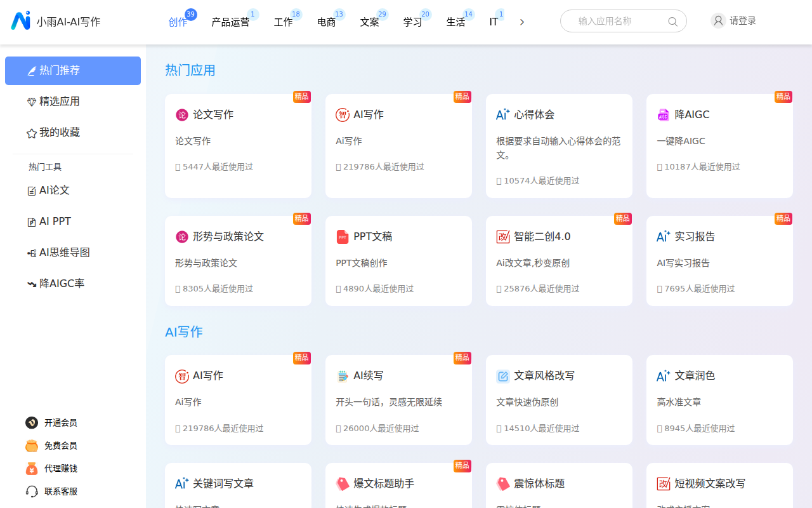Open the 电商 category tab
The image size is (812, 508).
[x=327, y=22]
